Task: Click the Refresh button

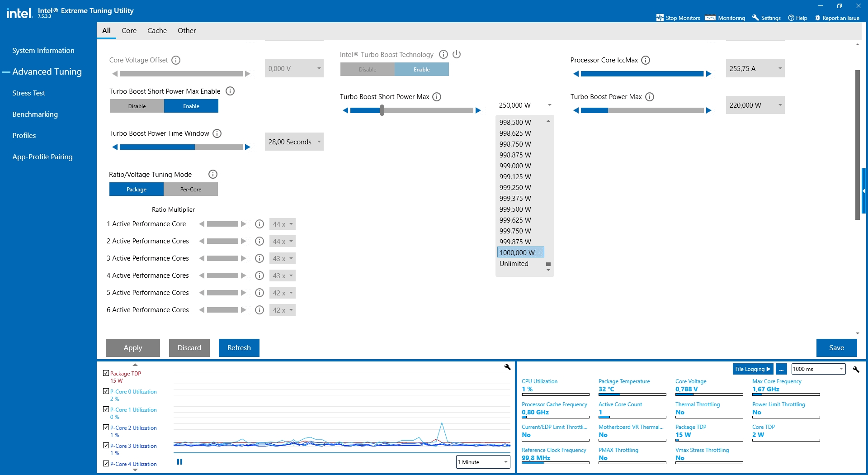Action: point(239,348)
